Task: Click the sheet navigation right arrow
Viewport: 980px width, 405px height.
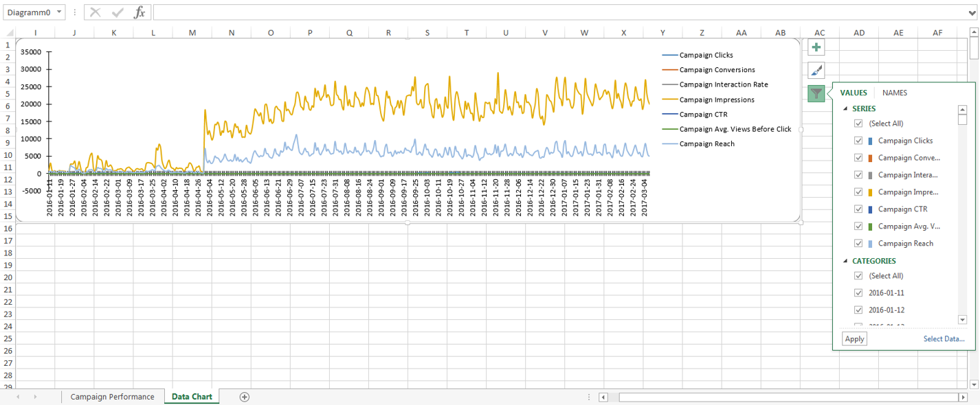Action: point(35,397)
